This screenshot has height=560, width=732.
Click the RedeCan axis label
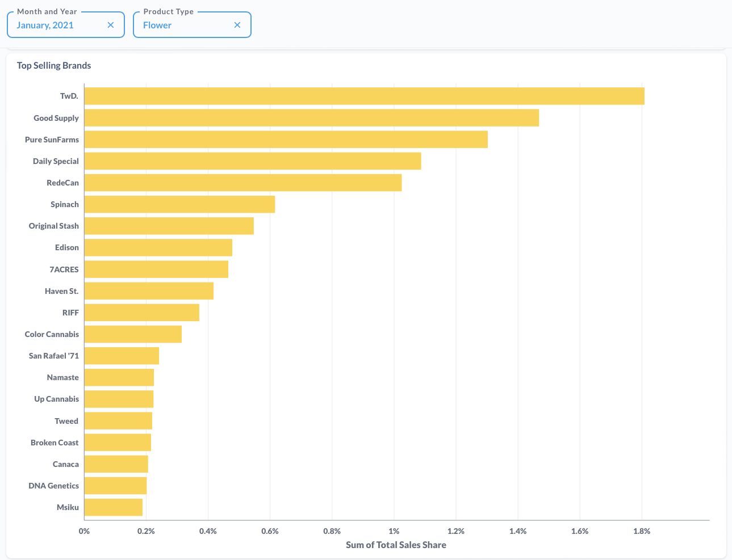(62, 183)
